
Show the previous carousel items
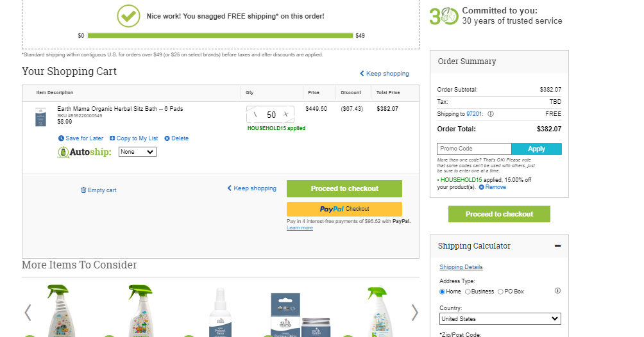click(28, 313)
